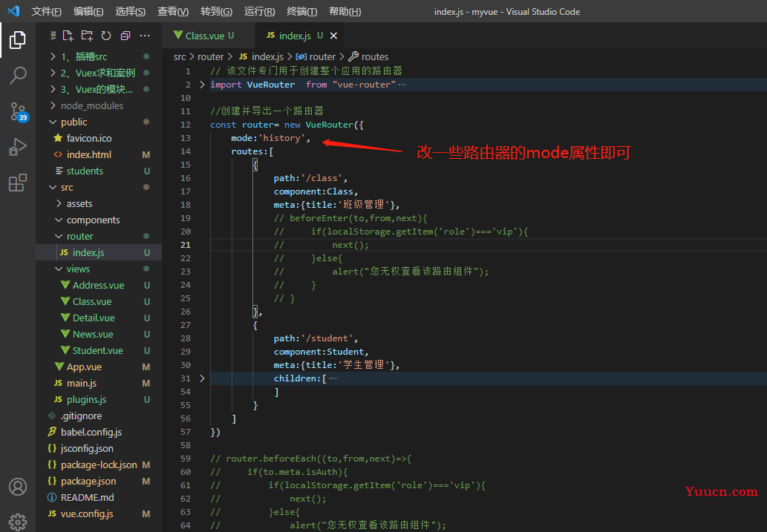
Task: Click index.js breadcrumb segment
Action: (261, 56)
